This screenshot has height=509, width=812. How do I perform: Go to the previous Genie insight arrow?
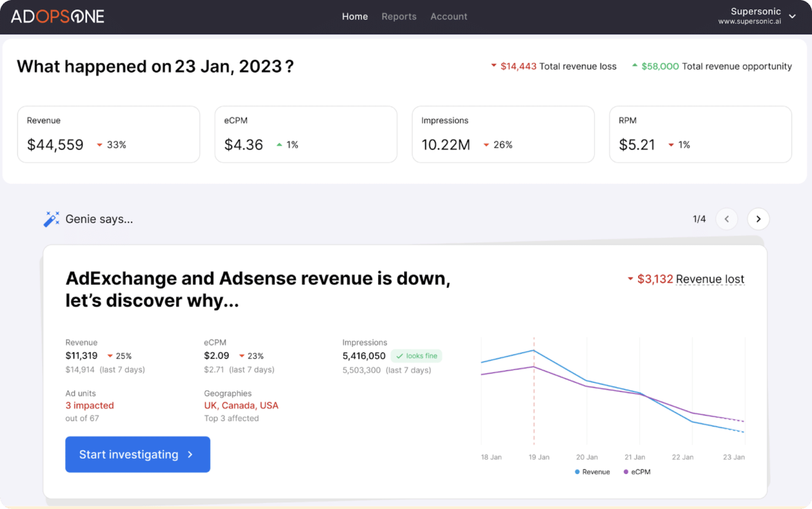tap(727, 219)
